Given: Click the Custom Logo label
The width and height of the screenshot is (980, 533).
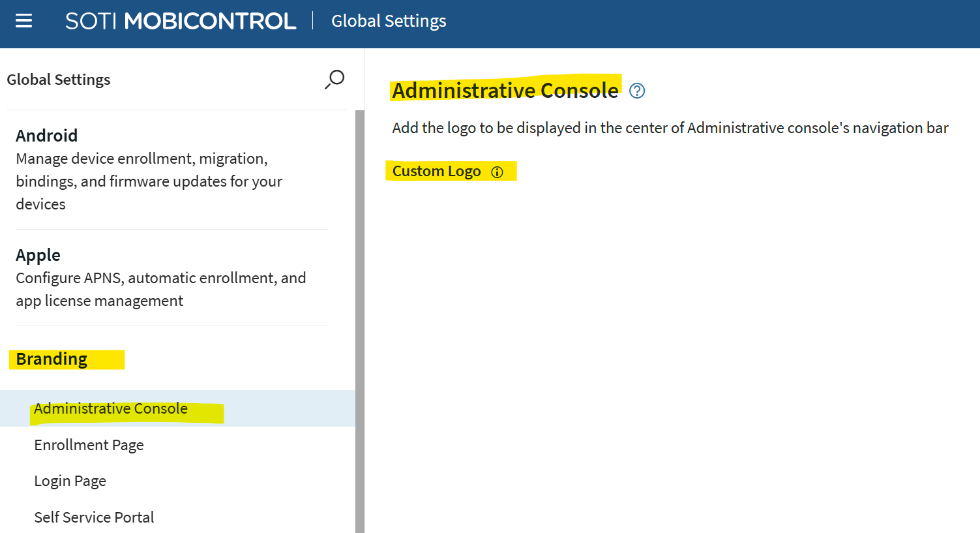Looking at the screenshot, I should coord(436,172).
